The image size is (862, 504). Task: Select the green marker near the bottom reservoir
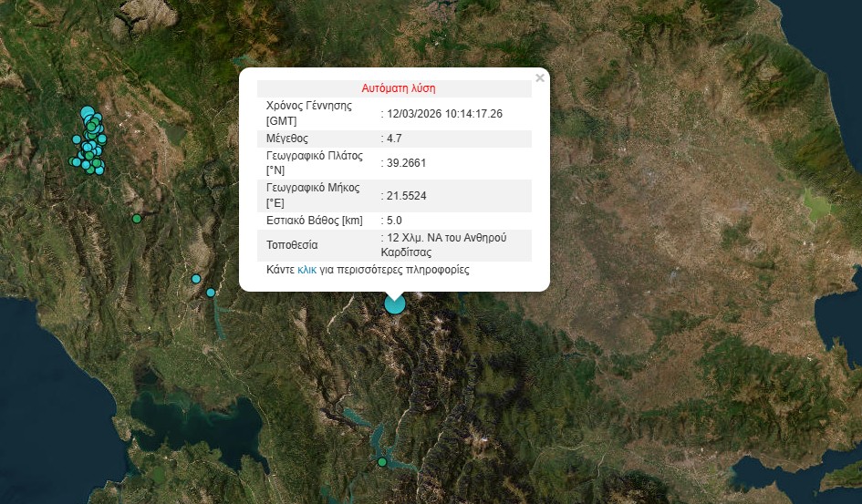[382, 462]
